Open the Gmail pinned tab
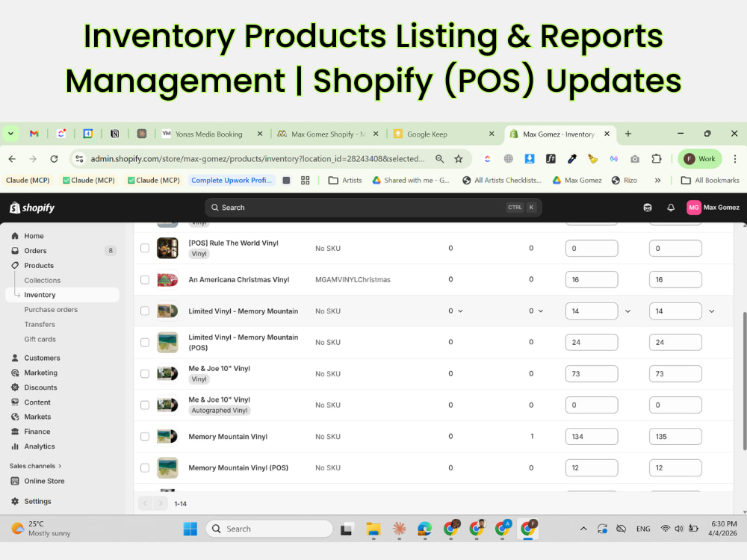The width and height of the screenshot is (747, 560). click(x=34, y=134)
